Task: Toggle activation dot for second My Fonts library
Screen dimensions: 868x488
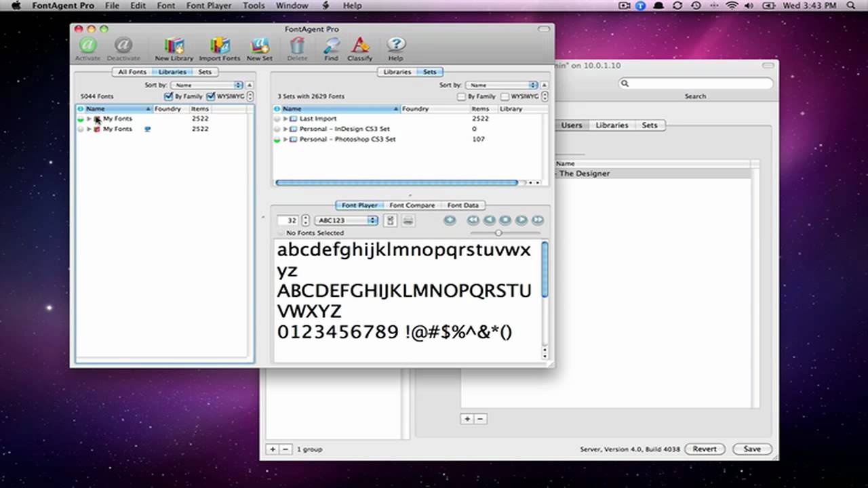Action: 81,129
